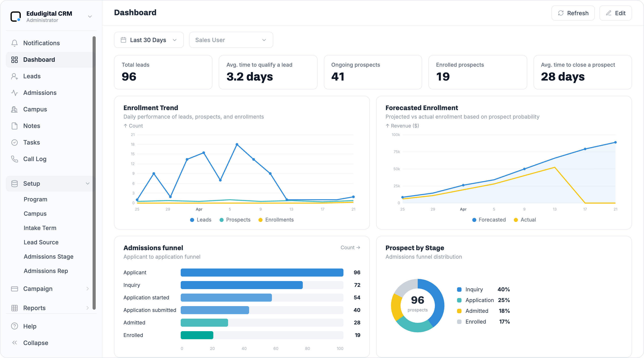Select Lead Source in the Setup menu
Screen dimensions: 644x358
(x=41, y=242)
